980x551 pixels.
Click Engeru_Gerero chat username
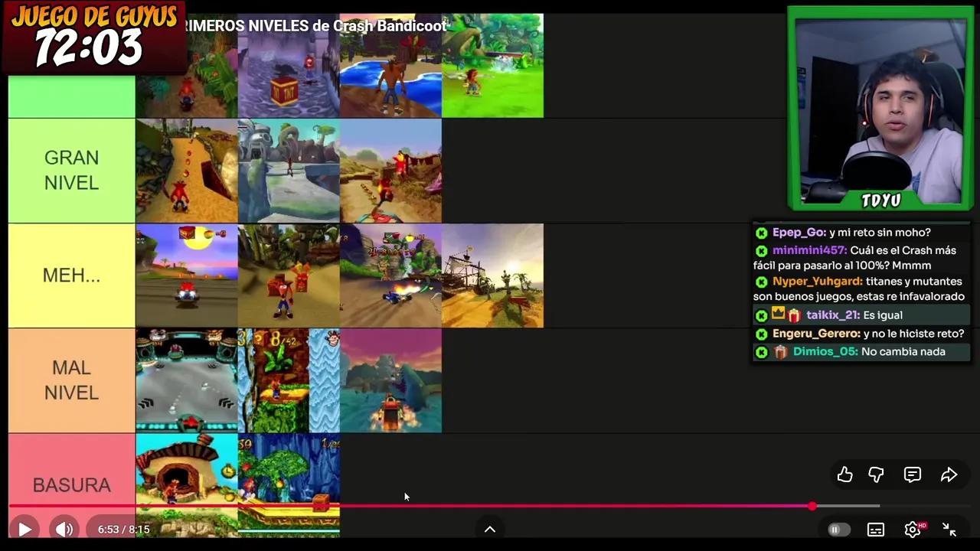coord(816,334)
